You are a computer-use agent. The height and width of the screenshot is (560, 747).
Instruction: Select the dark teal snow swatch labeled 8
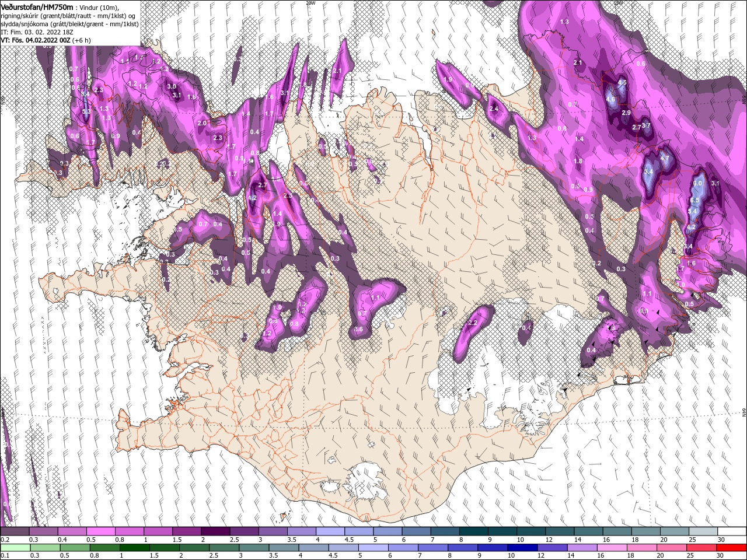(x=473, y=531)
